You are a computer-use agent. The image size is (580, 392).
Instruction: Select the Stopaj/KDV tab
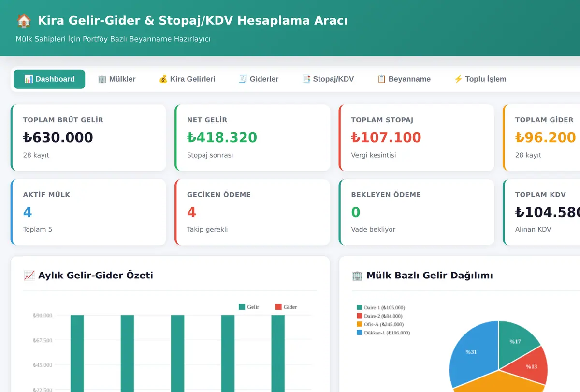328,79
